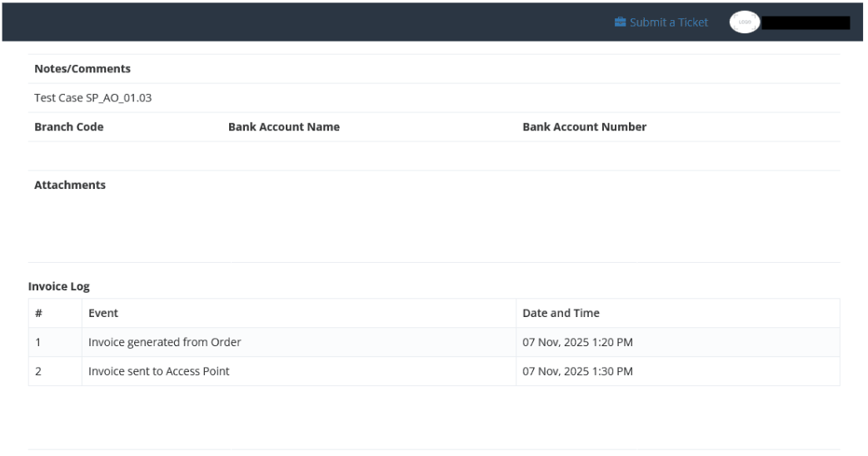Click the Branch Code column label

[x=69, y=127]
